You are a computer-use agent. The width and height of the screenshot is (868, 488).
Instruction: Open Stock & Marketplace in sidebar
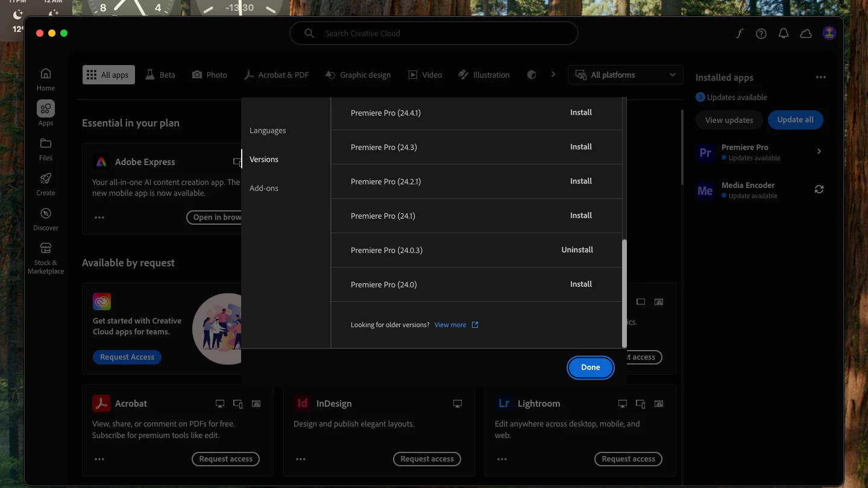[45, 258]
